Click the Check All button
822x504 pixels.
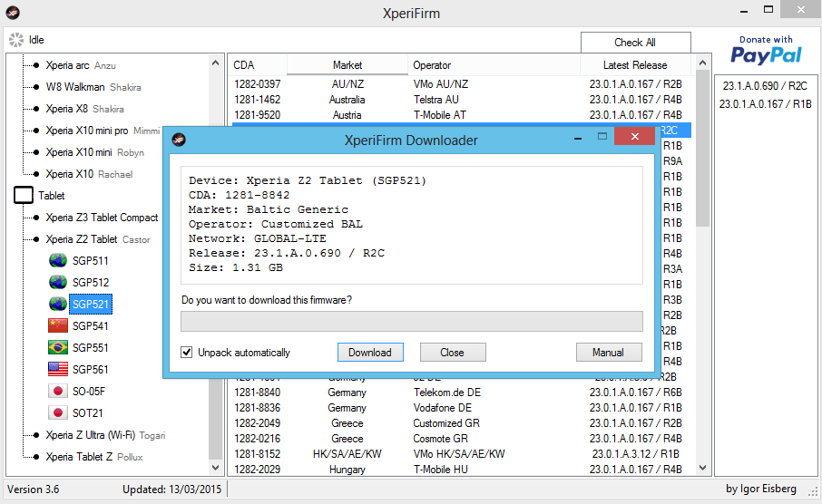pos(635,43)
